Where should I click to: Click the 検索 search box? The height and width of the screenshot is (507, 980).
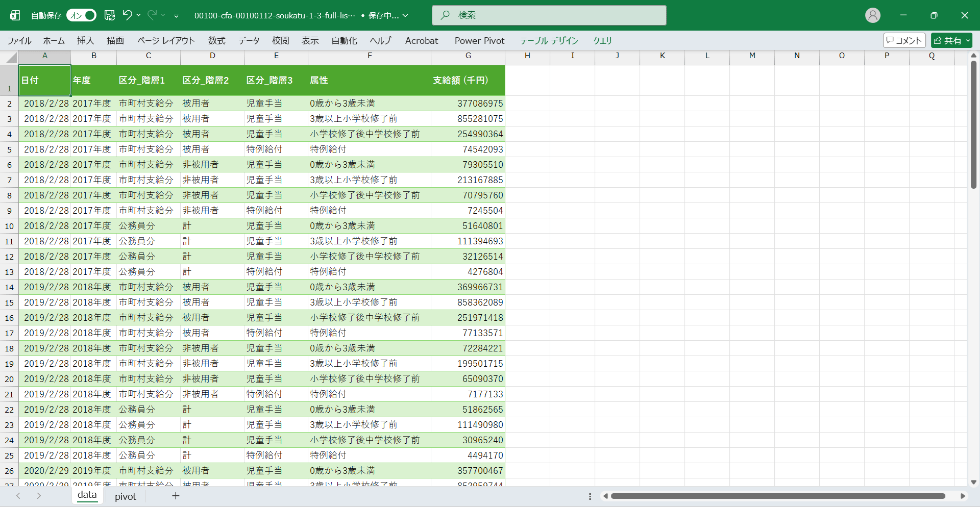point(549,15)
